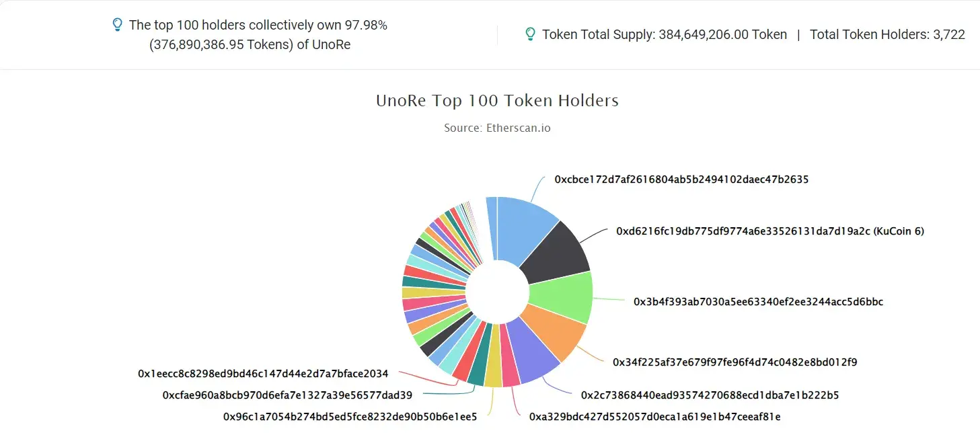Select the bright green pie slice for 0x3b4f393a

565,297
